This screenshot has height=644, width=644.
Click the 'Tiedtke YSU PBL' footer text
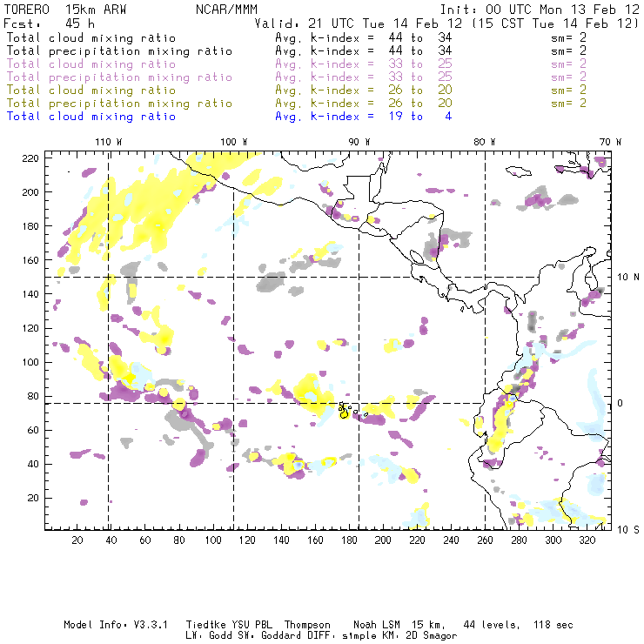229,625
